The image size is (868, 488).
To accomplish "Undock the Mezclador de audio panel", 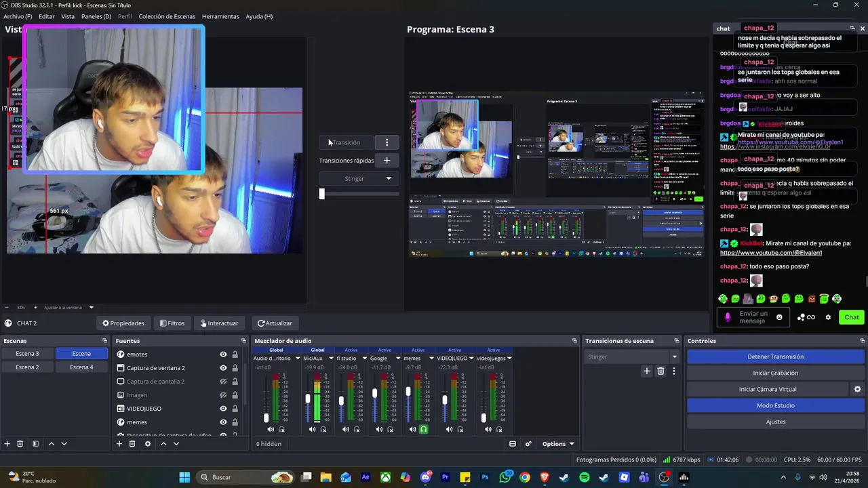I will pos(574,341).
